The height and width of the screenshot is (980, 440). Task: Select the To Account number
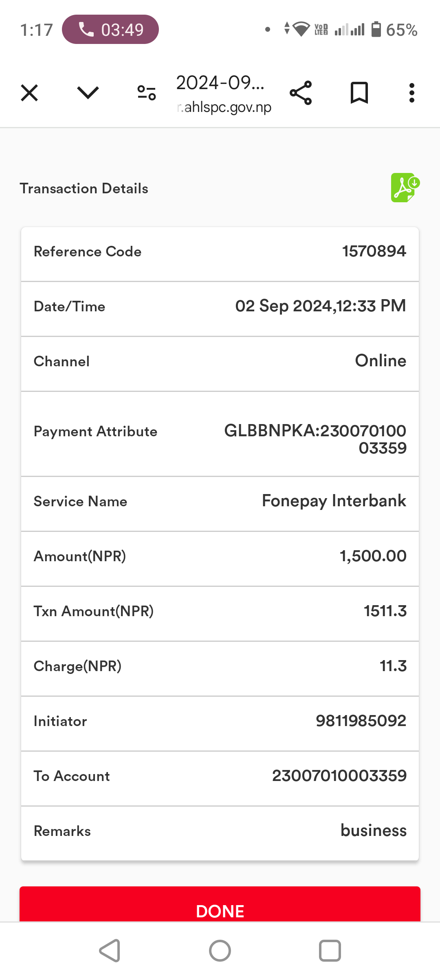(339, 776)
